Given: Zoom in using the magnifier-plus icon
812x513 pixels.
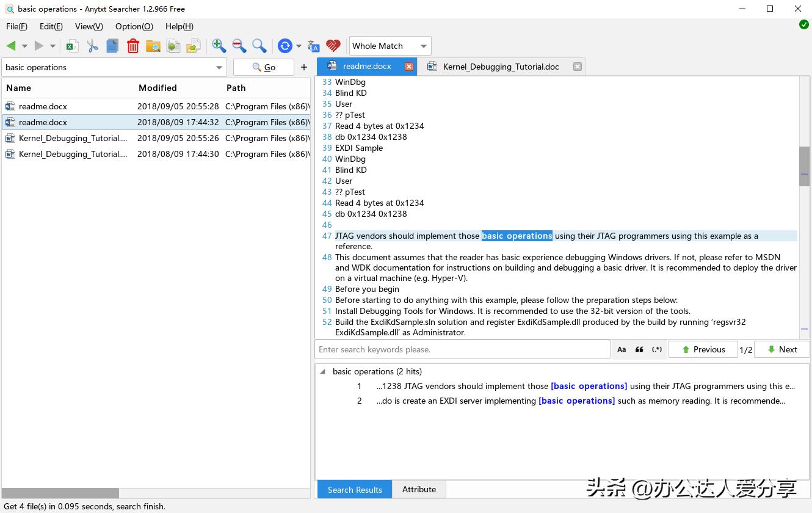Looking at the screenshot, I should point(217,45).
